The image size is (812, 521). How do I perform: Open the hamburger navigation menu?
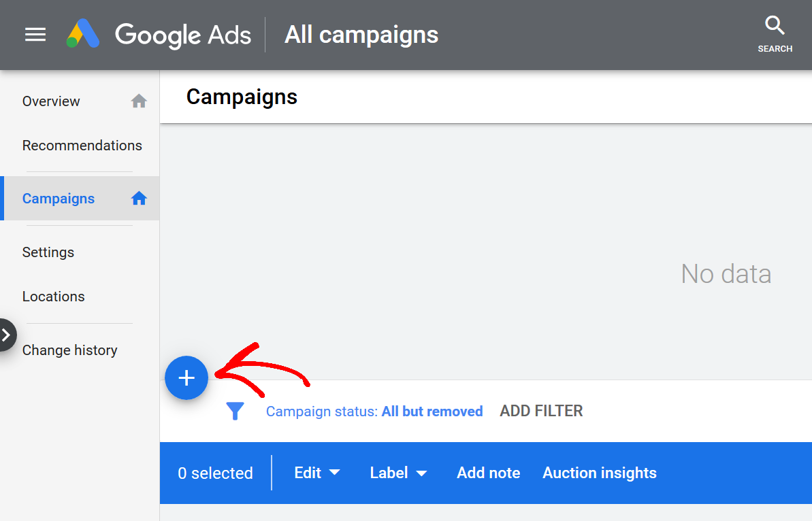point(35,35)
